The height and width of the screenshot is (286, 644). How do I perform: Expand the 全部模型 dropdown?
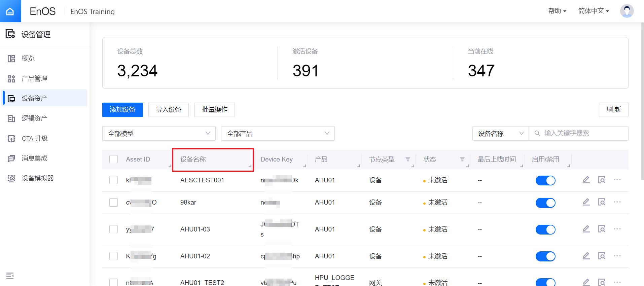[x=159, y=134]
